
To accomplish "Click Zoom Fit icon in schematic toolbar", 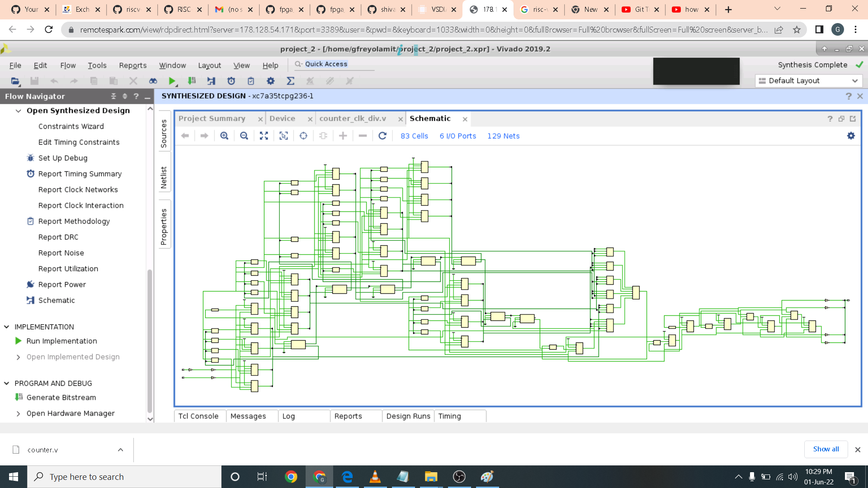I will [x=264, y=136].
